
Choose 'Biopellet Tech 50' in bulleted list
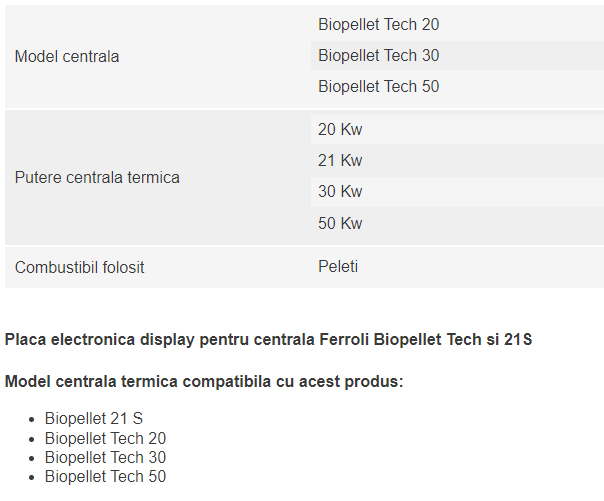[x=105, y=476]
